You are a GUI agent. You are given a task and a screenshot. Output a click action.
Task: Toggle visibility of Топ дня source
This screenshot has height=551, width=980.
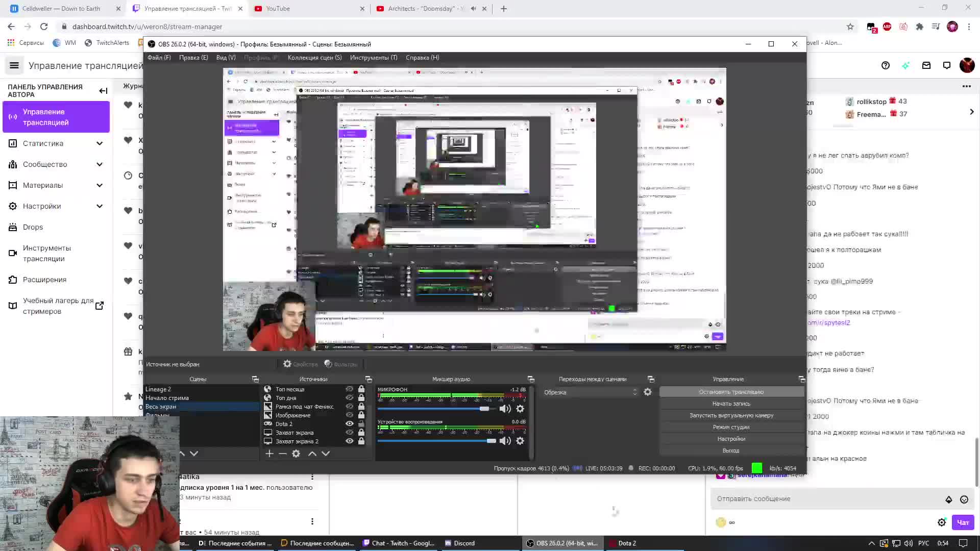pyautogui.click(x=350, y=398)
